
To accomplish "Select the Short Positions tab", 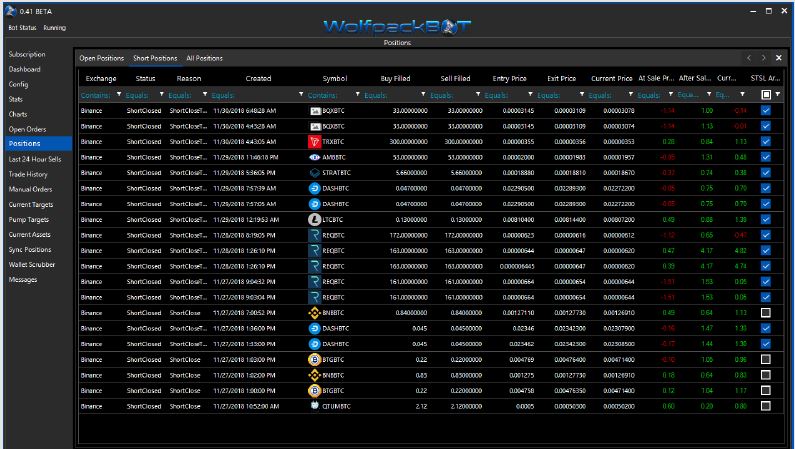I will [x=155, y=58].
